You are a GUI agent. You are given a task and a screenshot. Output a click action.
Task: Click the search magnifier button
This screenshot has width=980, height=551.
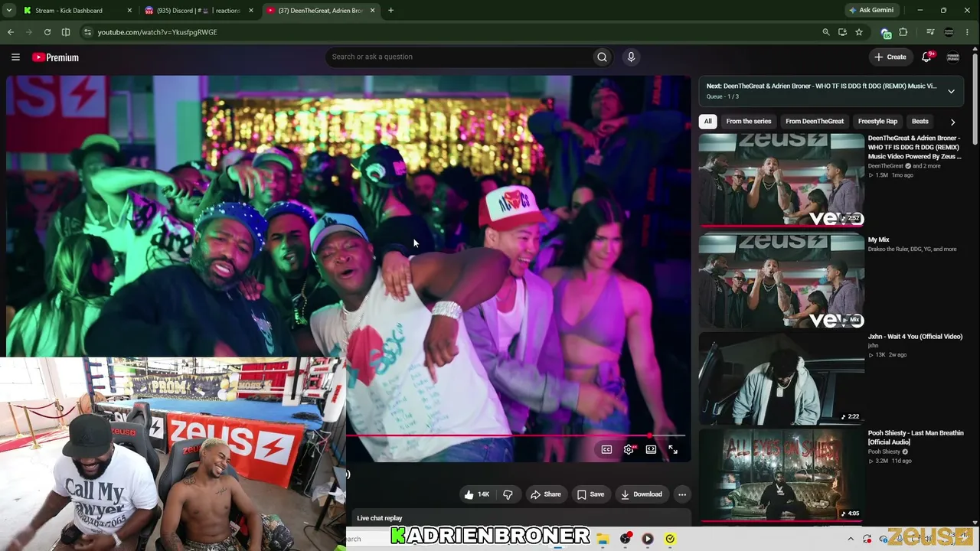tap(602, 57)
